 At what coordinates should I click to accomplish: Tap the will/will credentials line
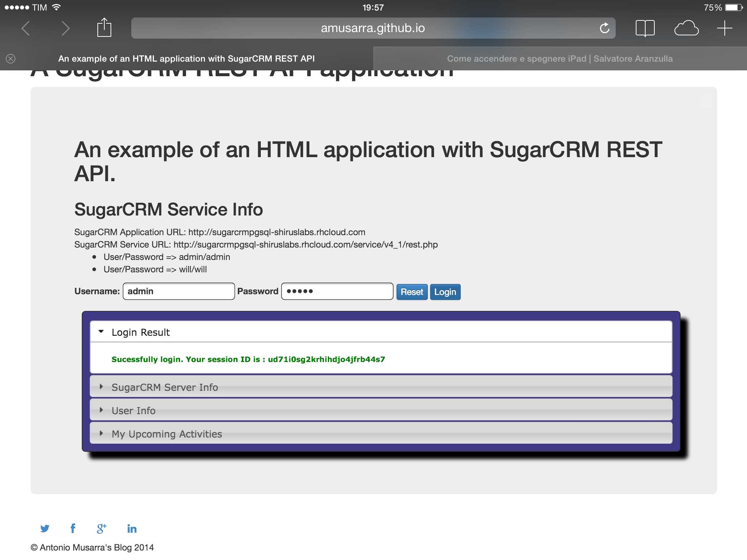[155, 269]
